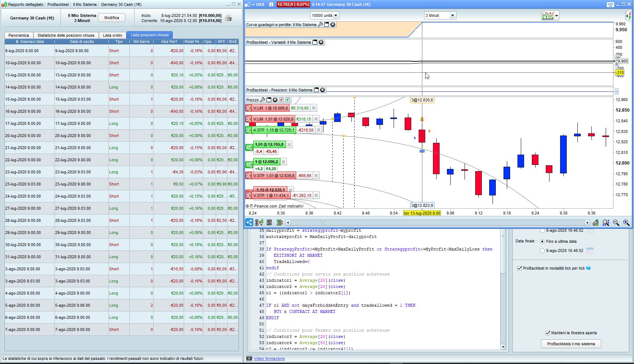Expand the indicators button dropdown arrow
The image size is (634, 364).
557,15
